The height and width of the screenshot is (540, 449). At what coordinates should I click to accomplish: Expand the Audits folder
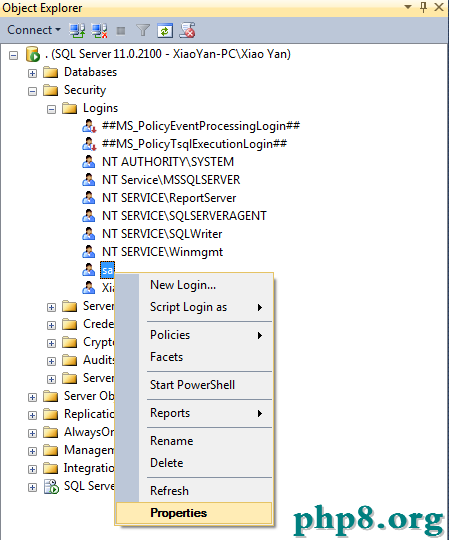(x=51, y=361)
